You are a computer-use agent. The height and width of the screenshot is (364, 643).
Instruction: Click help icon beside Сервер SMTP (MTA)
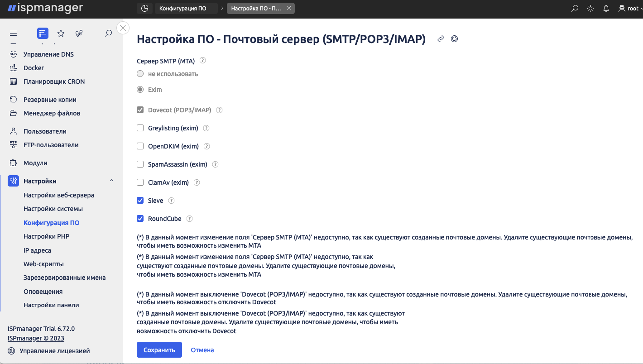click(202, 60)
